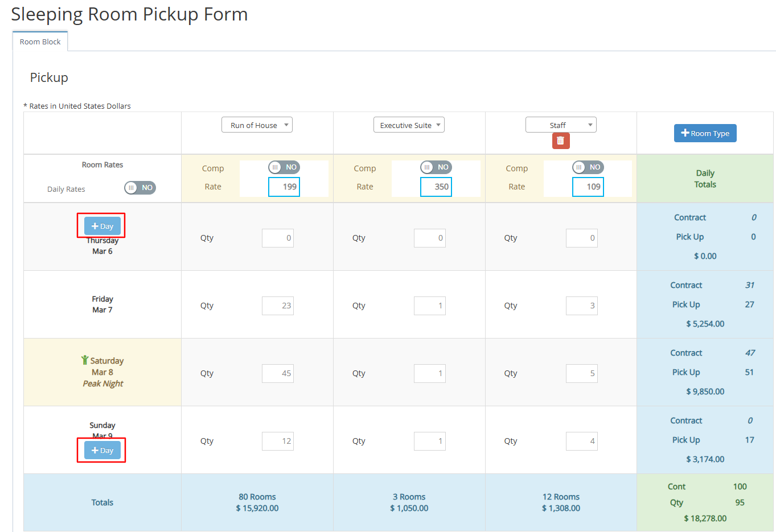Toggle the Daily Rates switch
The height and width of the screenshot is (532, 776).
pos(140,188)
